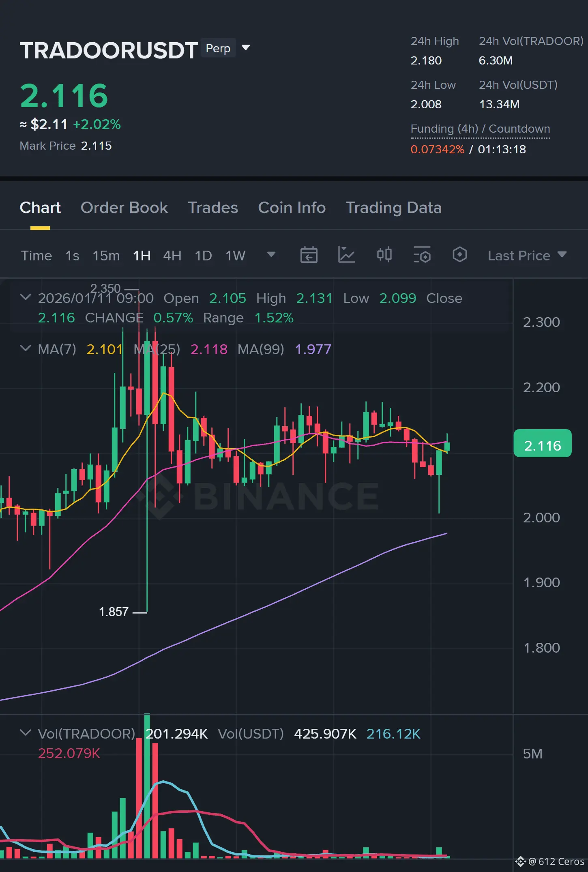The height and width of the screenshot is (872, 588).
Task: Collapse the Vol(TRADOOR) indicator legend
Action: [25, 733]
